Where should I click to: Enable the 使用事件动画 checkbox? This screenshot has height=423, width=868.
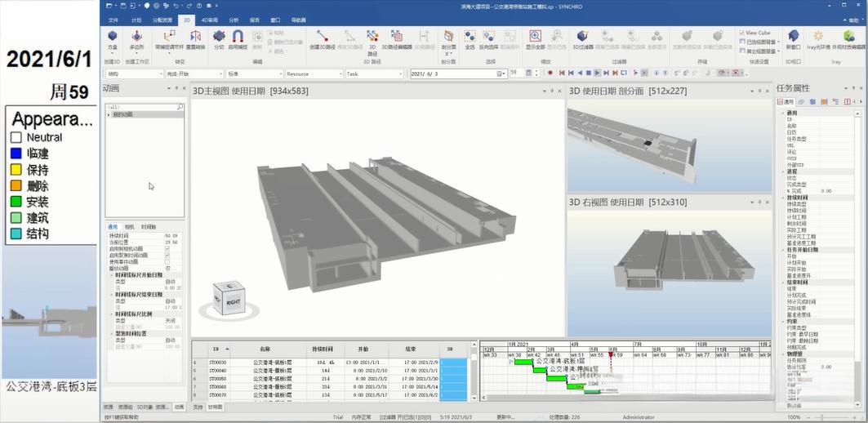(x=167, y=261)
